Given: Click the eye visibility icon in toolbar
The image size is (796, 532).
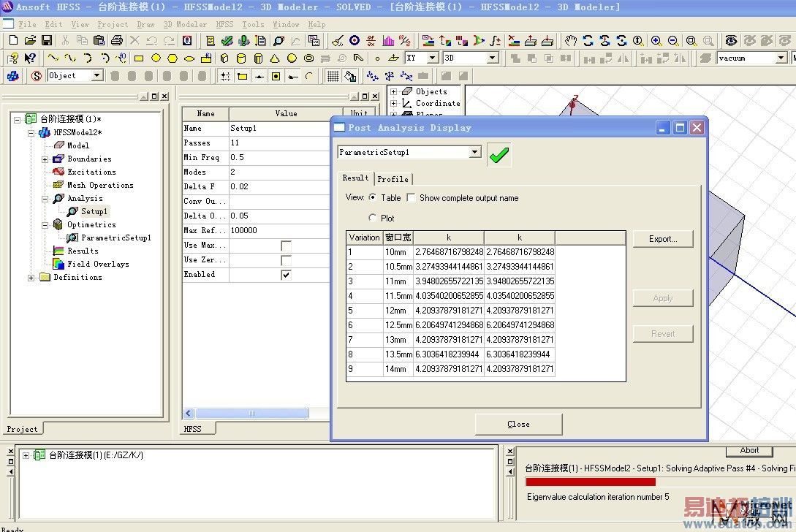Looking at the screenshot, I should click(731, 41).
